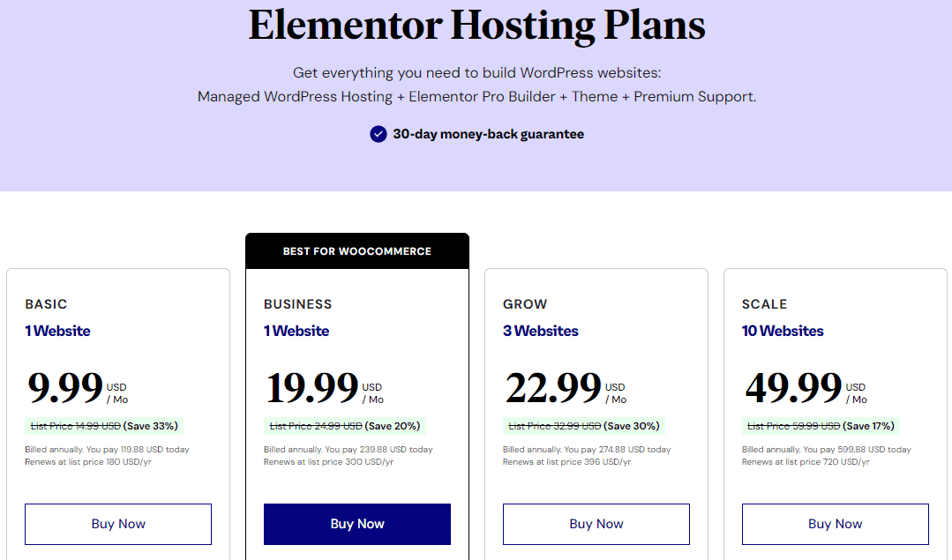Viewport: 952px width, 560px height.
Task: Click the Save 17% label on the Scale plan
Action: [869, 425]
